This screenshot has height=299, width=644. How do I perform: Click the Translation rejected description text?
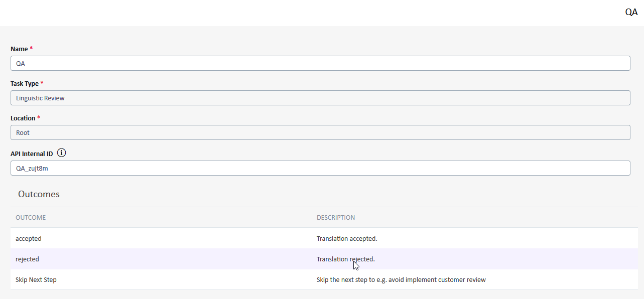click(345, 259)
